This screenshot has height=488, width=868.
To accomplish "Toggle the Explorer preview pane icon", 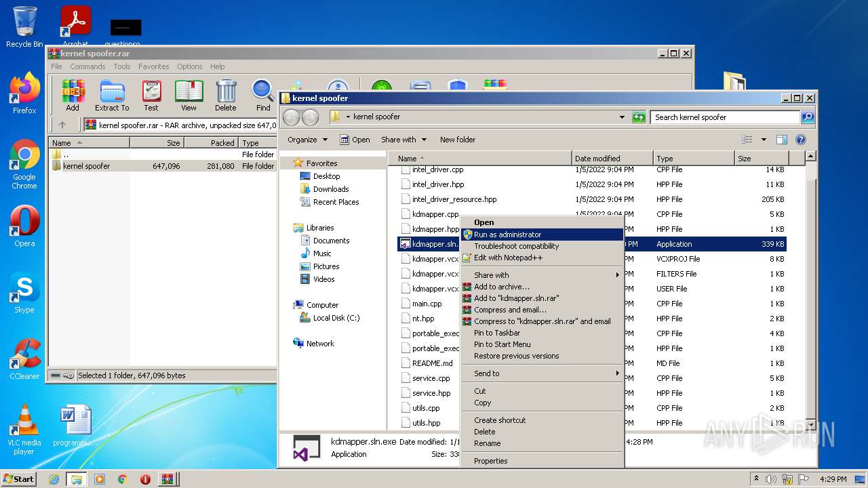I will 781,140.
